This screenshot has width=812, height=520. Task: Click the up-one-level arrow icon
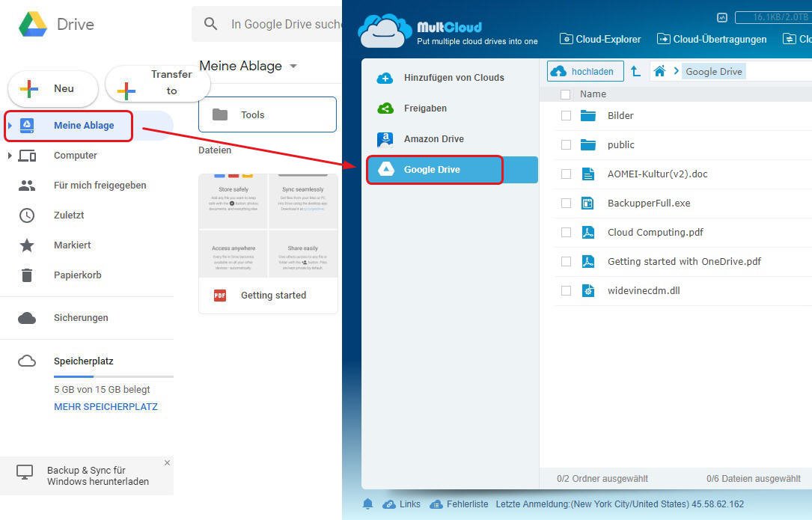pos(635,72)
